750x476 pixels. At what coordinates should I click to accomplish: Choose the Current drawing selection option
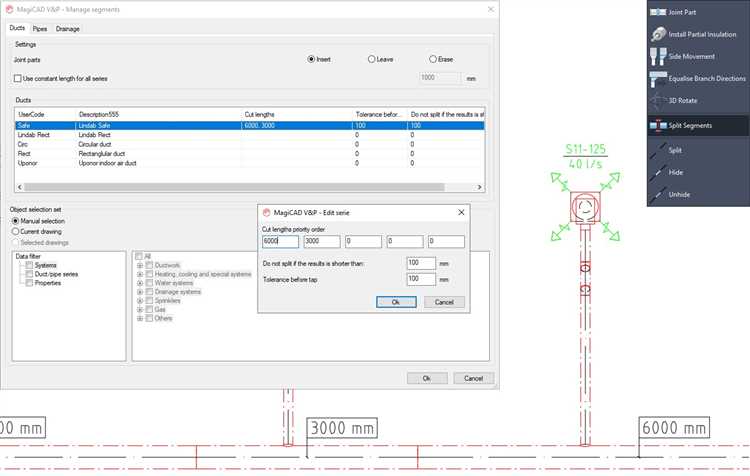[x=16, y=231]
